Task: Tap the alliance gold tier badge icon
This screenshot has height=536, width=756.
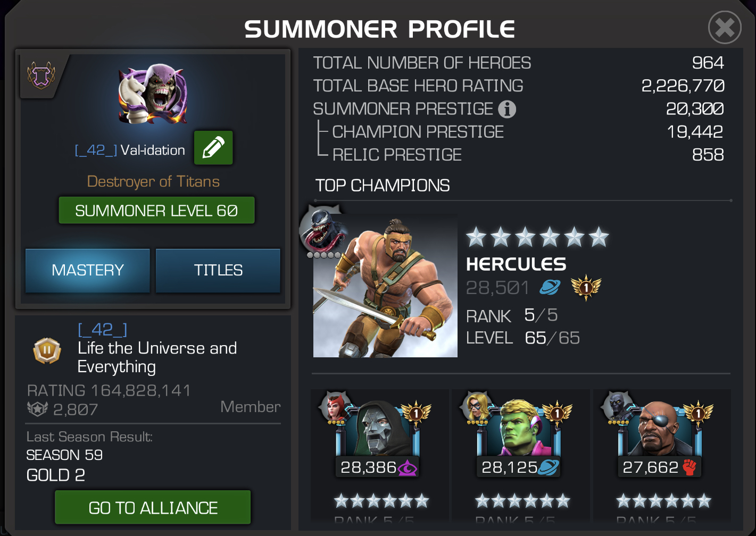Action: (x=47, y=351)
